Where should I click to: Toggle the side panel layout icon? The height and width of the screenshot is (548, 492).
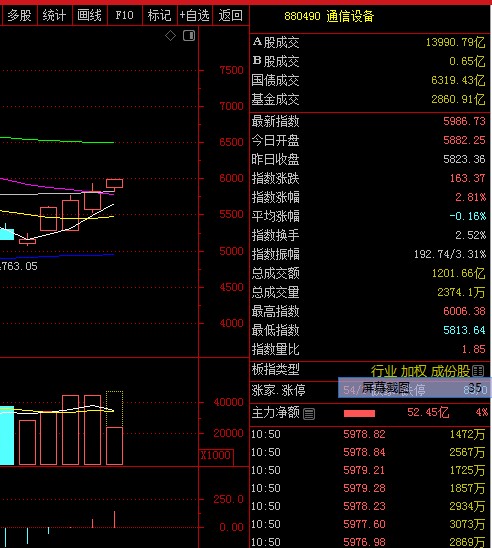(x=189, y=35)
